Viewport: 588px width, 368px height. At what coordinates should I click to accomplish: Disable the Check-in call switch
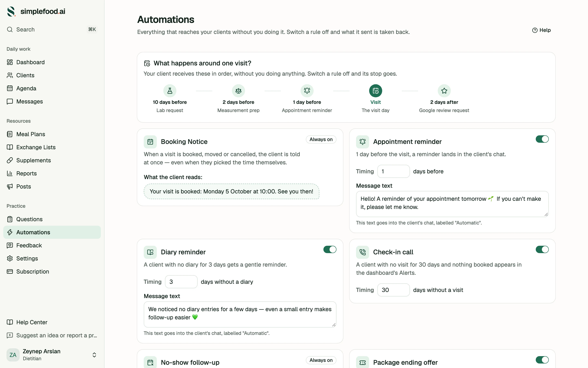click(x=542, y=249)
